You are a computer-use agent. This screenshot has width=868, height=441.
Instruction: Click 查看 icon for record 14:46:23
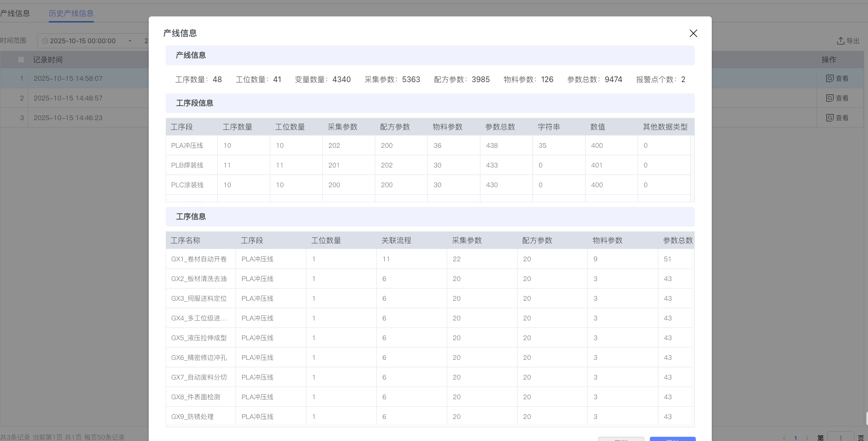(x=830, y=118)
